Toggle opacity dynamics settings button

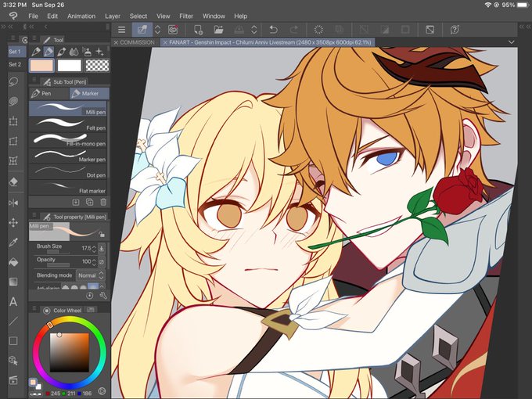[x=102, y=262]
